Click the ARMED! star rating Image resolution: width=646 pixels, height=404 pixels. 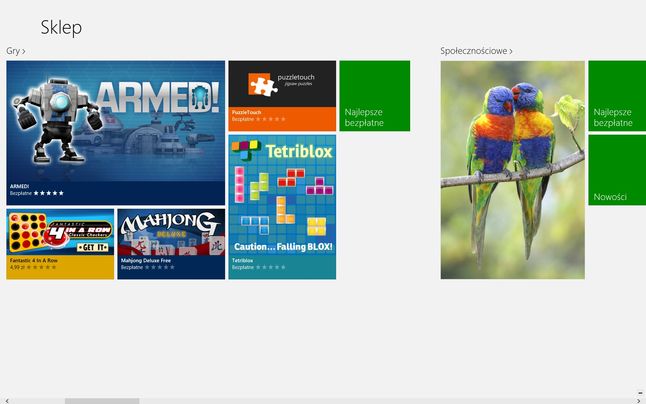(x=49, y=193)
